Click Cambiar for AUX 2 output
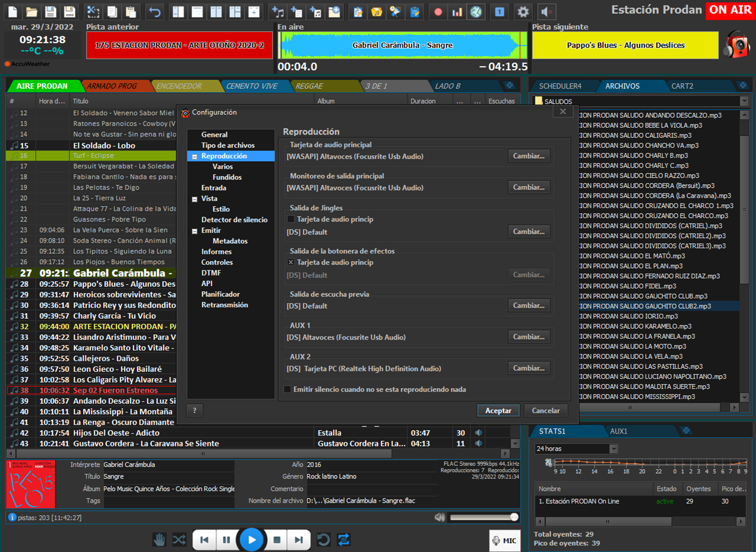This screenshot has height=552, width=756. point(528,368)
